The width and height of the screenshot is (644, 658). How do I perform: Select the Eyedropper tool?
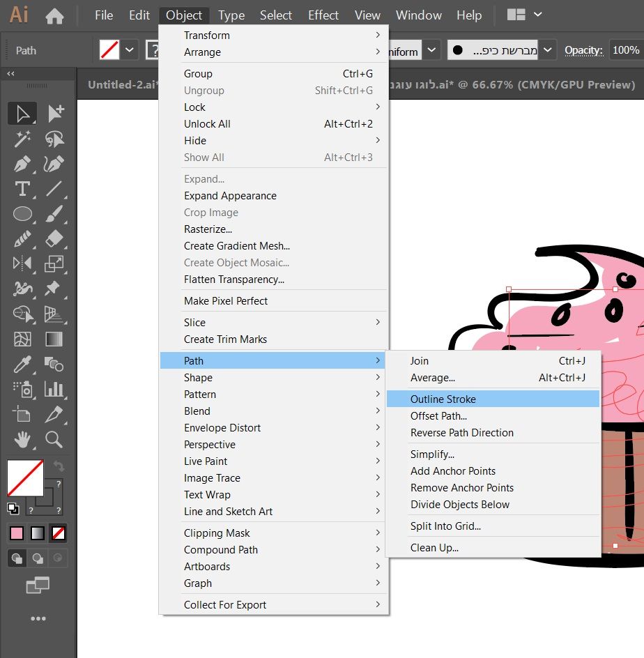22,364
